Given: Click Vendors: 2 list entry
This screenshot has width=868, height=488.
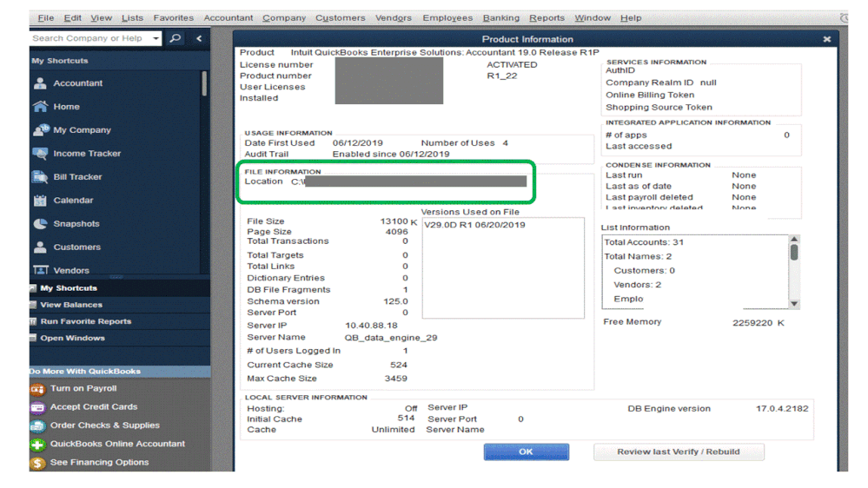Looking at the screenshot, I should pos(637,285).
